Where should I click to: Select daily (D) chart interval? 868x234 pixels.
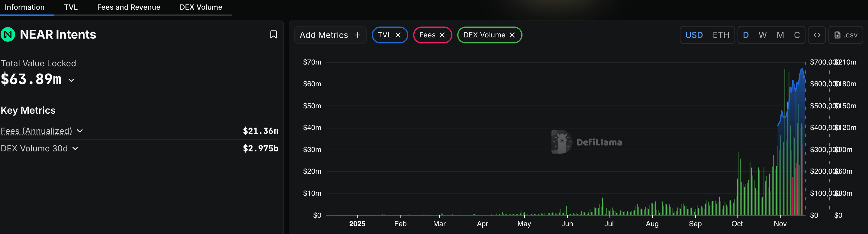[746, 35]
